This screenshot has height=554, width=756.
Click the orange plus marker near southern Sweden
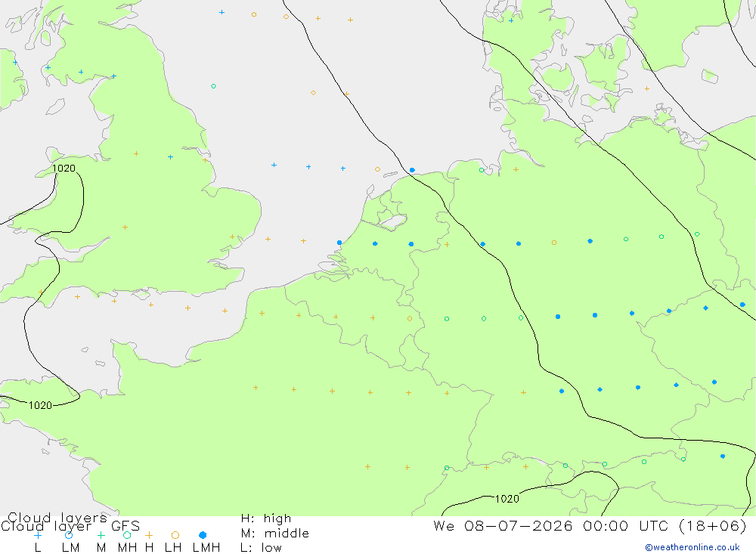click(x=647, y=88)
